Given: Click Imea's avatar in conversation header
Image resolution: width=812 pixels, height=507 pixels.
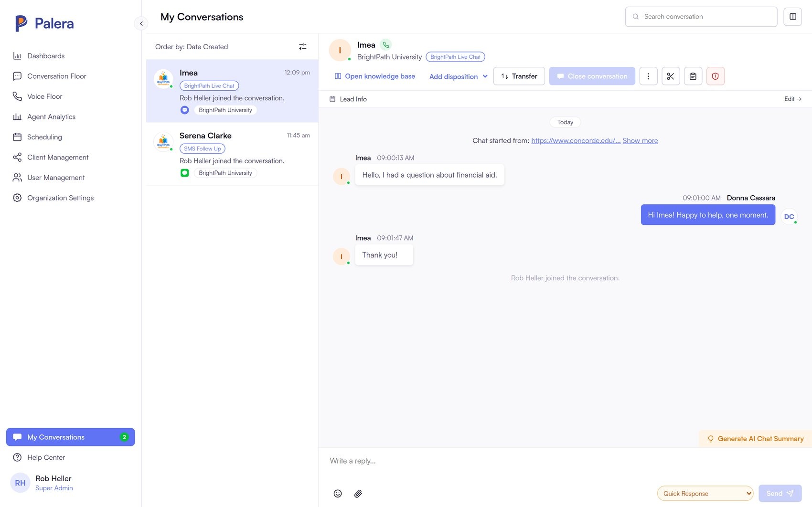Looking at the screenshot, I should [x=340, y=50].
